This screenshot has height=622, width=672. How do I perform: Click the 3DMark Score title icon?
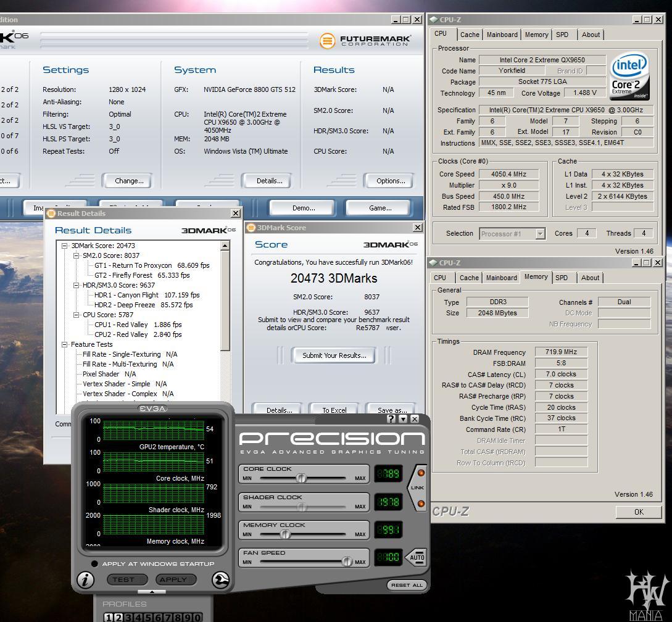click(251, 228)
